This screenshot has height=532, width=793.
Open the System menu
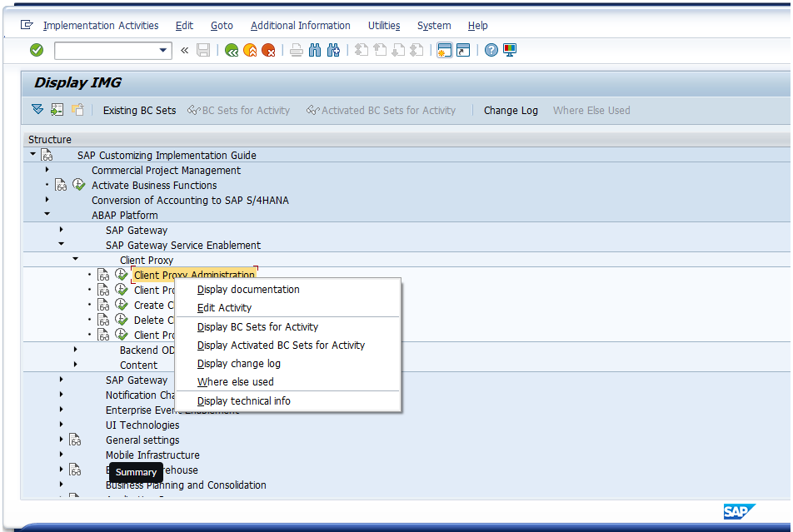434,25
